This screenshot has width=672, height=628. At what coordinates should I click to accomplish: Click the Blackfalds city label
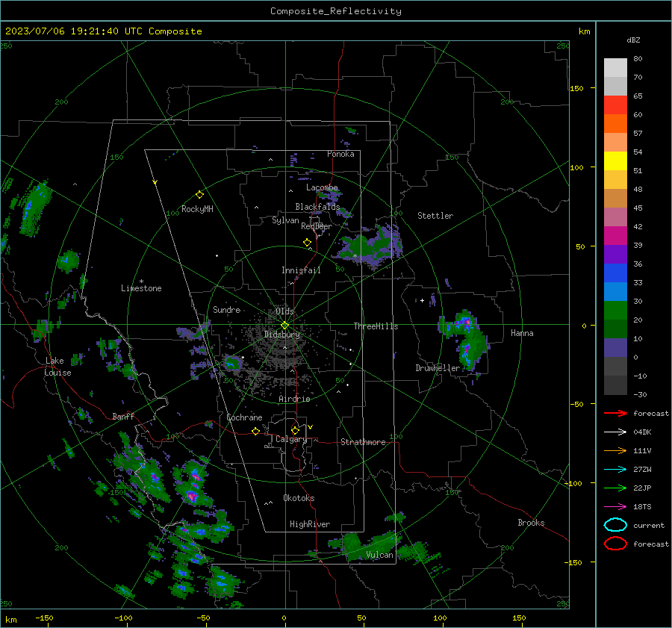pos(317,207)
